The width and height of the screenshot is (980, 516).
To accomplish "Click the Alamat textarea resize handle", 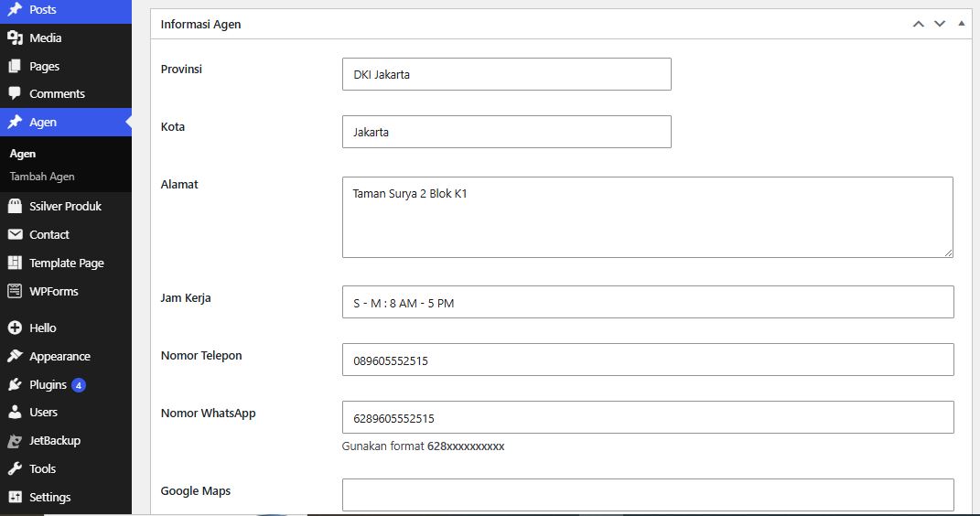I will 948,253.
